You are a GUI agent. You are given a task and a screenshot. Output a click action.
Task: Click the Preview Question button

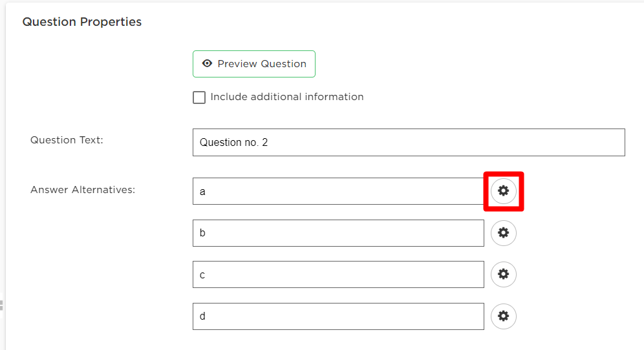pyautogui.click(x=254, y=63)
